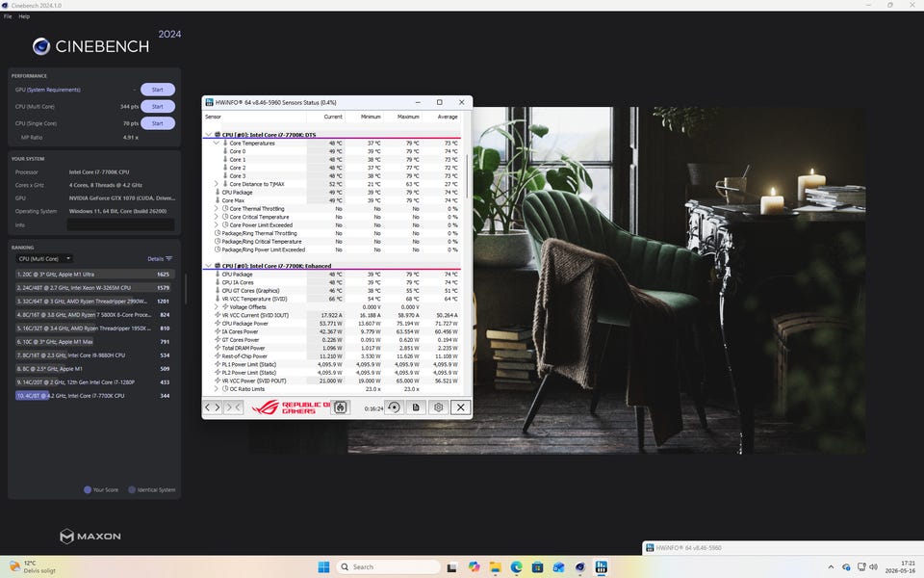This screenshot has width=924, height=578.
Task: Expand the Voltage Offsets node
Action: click(217, 307)
